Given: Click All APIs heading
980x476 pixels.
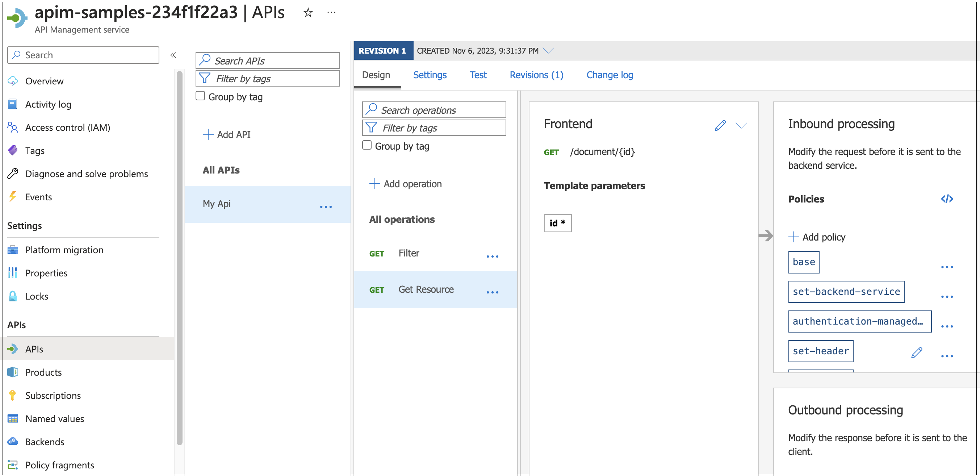Looking at the screenshot, I should 221,170.
